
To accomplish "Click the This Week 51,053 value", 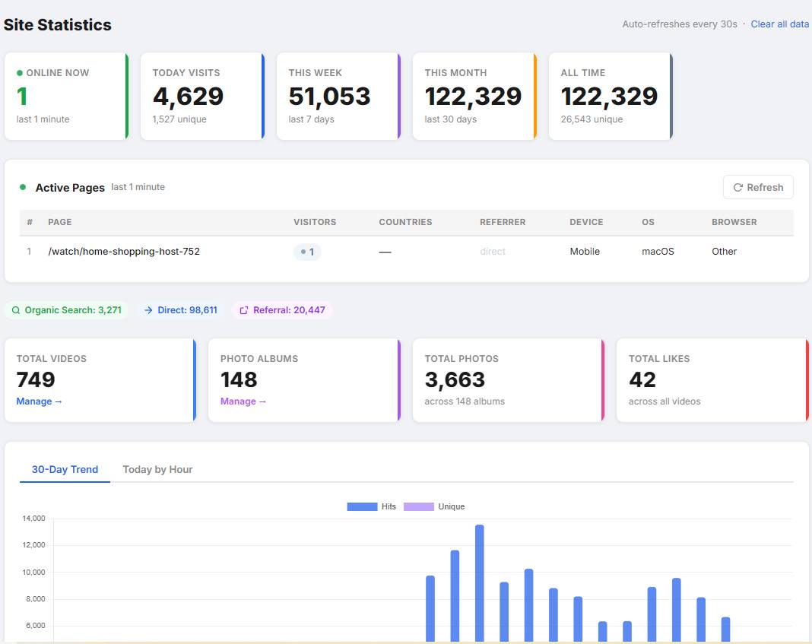I will pyautogui.click(x=329, y=97).
